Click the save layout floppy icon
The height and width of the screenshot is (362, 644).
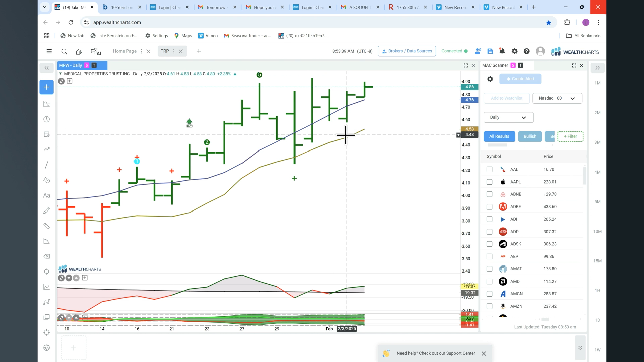point(490,51)
